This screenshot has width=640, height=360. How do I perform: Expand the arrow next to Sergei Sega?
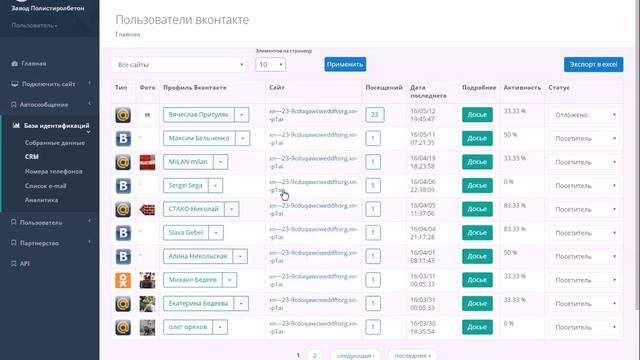click(x=215, y=186)
